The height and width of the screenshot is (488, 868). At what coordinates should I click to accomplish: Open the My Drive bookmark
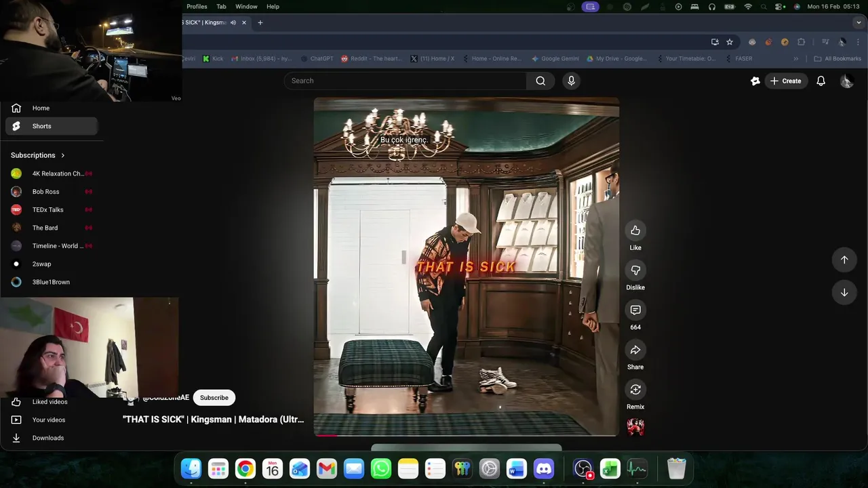click(616, 59)
